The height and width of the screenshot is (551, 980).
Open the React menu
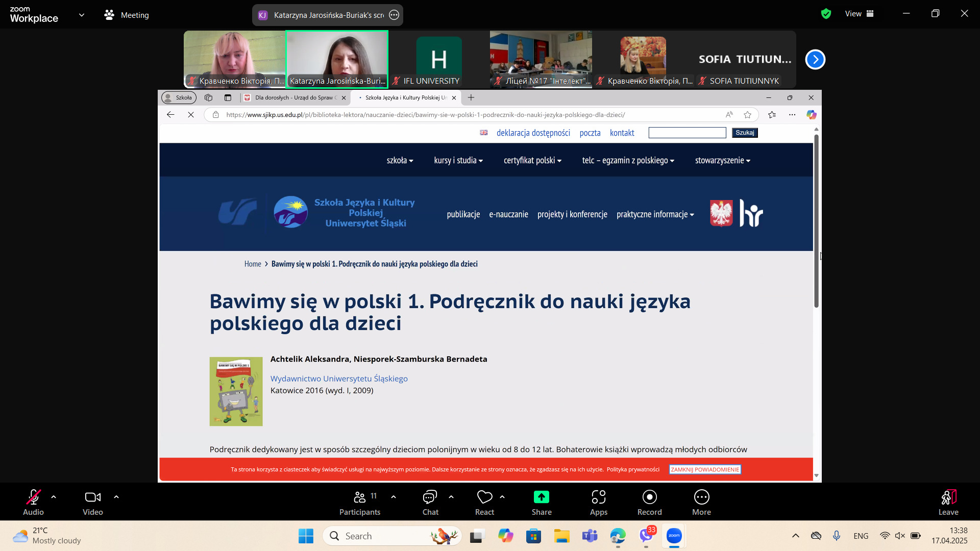pos(484,503)
